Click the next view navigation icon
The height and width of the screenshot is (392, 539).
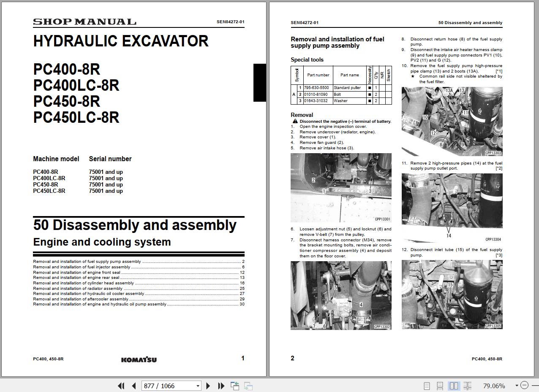tap(248, 386)
